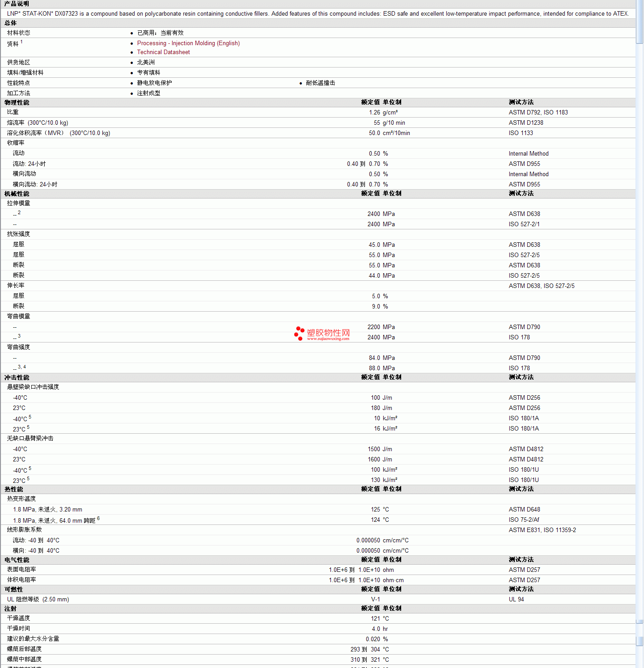
Task: Click the 0.020 % maximum moisture value
Action: pyautogui.click(x=377, y=639)
